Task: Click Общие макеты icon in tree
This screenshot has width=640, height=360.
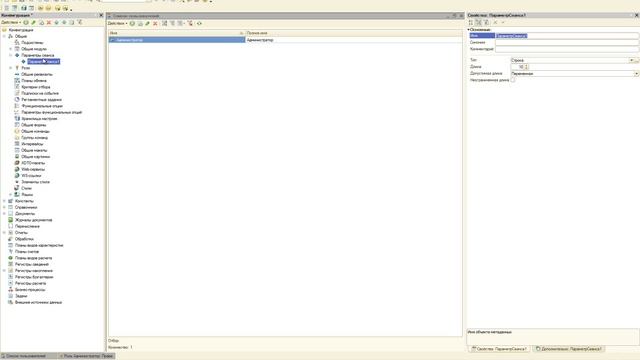Action: point(17,150)
